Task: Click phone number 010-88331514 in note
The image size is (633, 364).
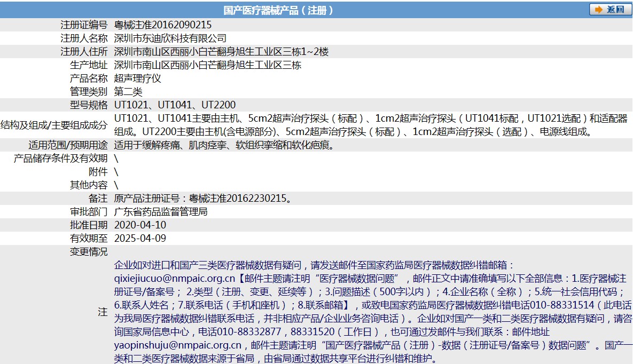Action: [x=562, y=305]
